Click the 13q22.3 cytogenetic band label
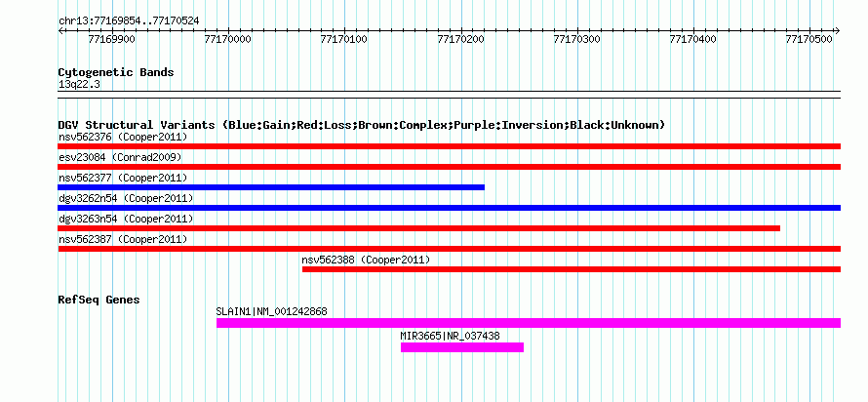Image resolution: width=868 pixels, height=402 pixels. click(80, 85)
